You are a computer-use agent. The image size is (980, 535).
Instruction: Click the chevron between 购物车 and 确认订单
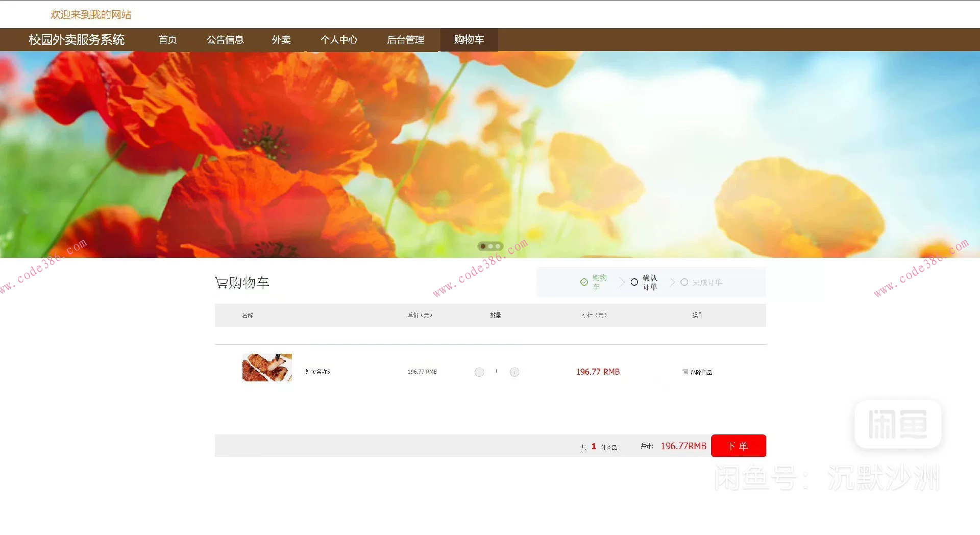622,282
